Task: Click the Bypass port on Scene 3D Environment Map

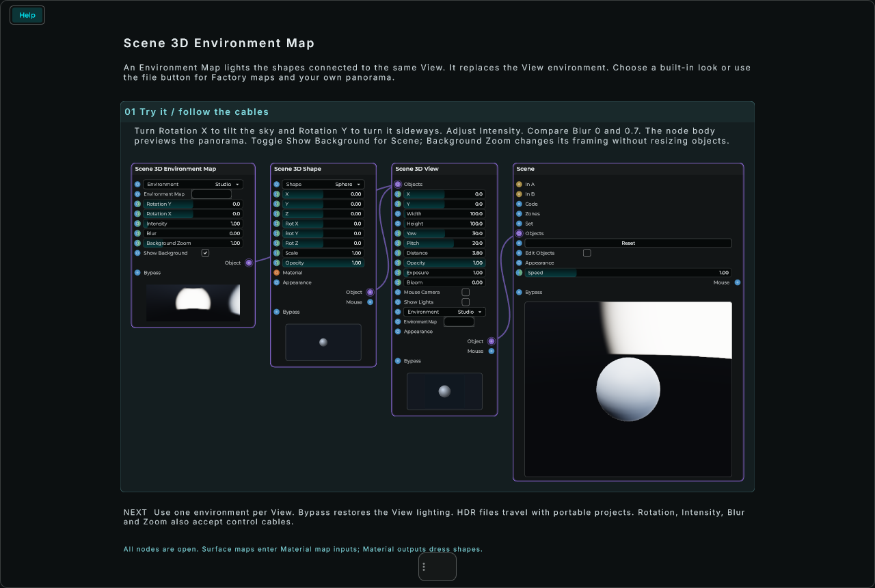Action: point(137,273)
